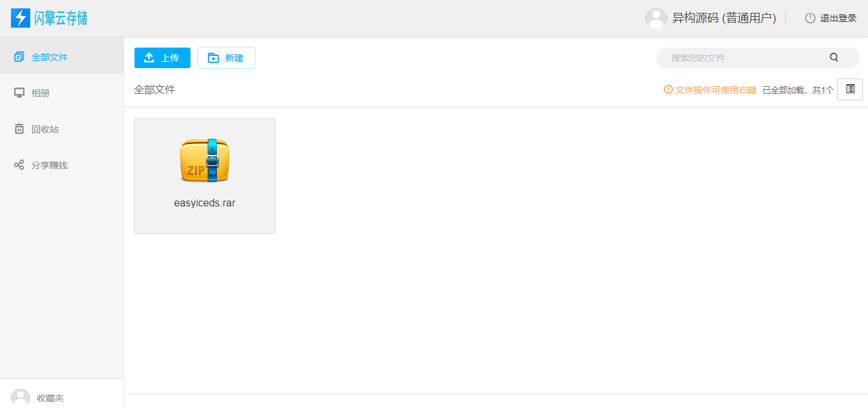Image resolution: width=868 pixels, height=409 pixels.
Task: Click the orange 文件操作可使用右键 info icon
Action: (668, 89)
